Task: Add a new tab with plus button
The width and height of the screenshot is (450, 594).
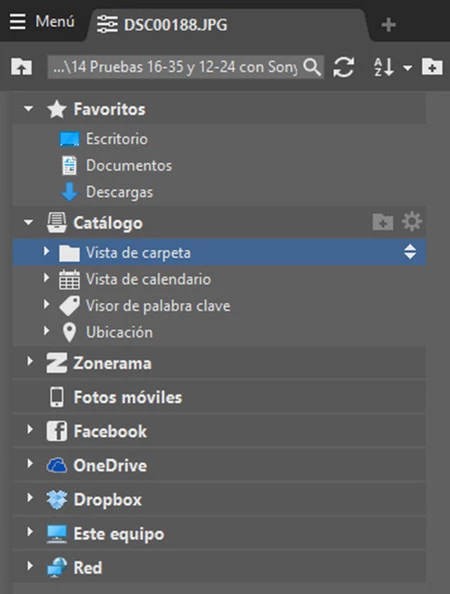Action: tap(388, 25)
